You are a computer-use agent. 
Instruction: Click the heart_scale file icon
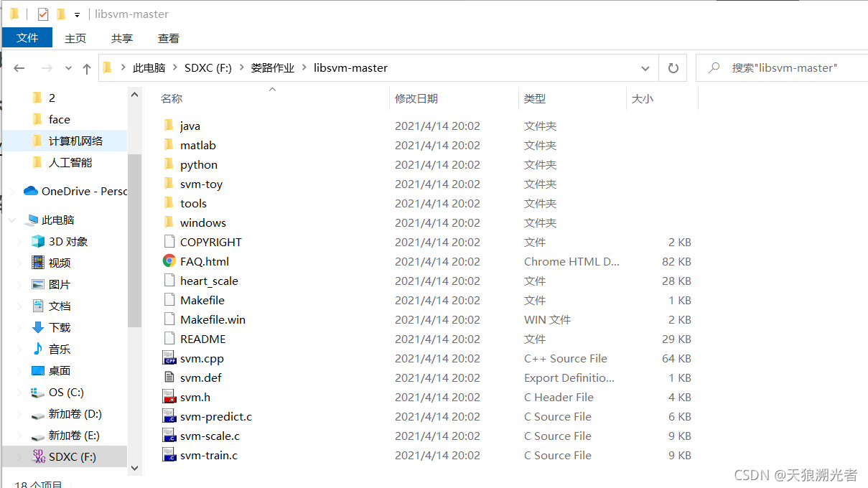tap(169, 281)
